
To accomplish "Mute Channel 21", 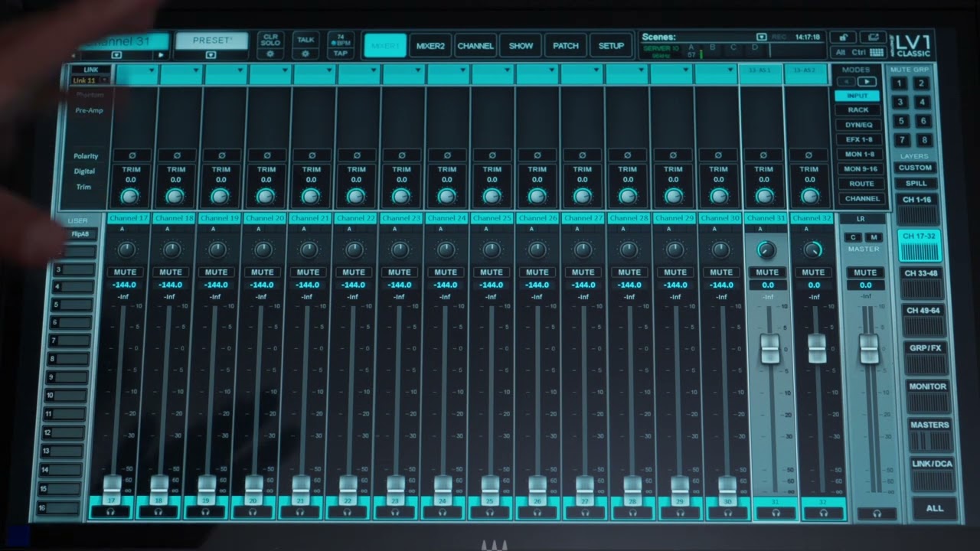I will tap(309, 272).
